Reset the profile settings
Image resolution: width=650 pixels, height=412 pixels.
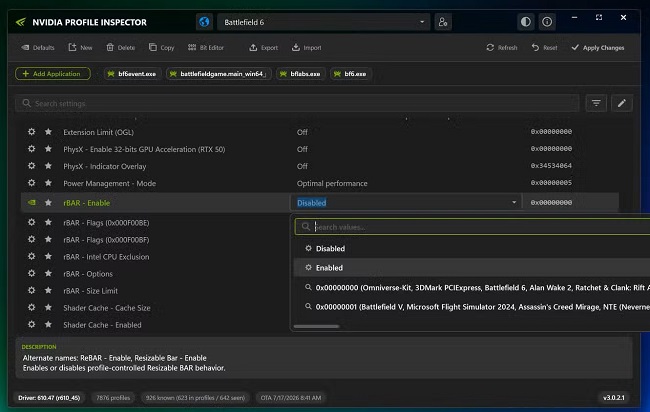(x=544, y=48)
